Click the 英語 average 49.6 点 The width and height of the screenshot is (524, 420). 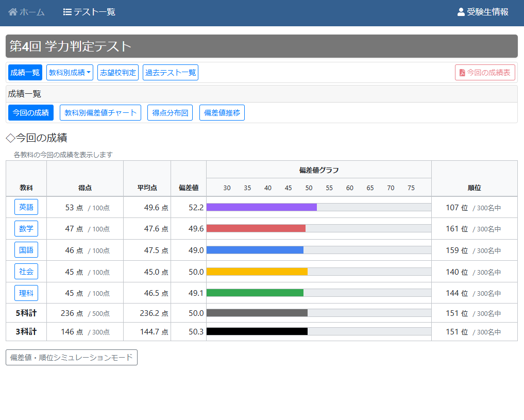[x=156, y=208]
